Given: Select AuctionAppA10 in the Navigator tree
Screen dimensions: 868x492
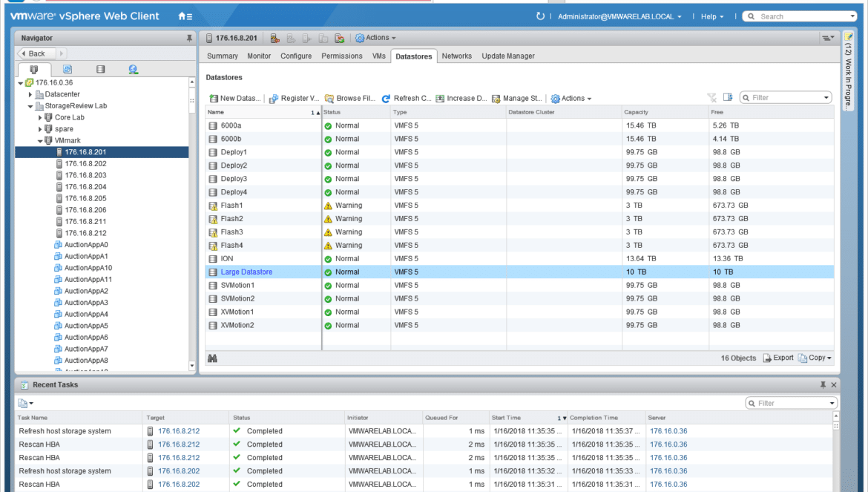Looking at the screenshot, I should [x=88, y=268].
